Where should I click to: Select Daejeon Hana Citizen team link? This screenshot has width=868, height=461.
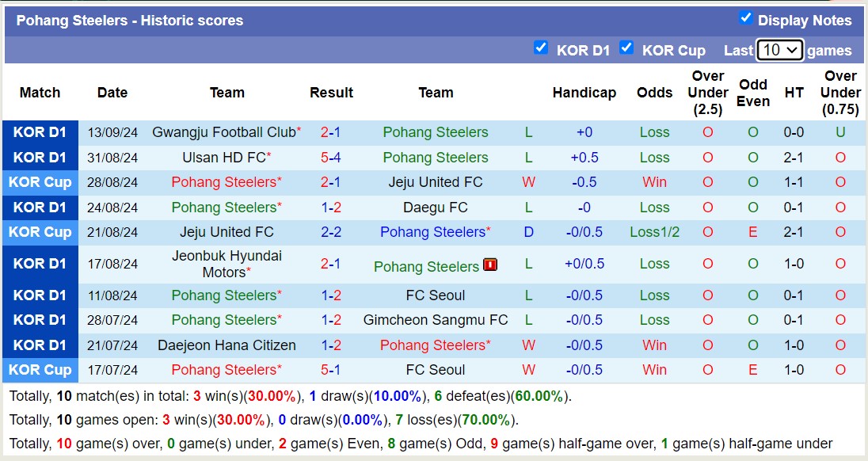click(227, 345)
